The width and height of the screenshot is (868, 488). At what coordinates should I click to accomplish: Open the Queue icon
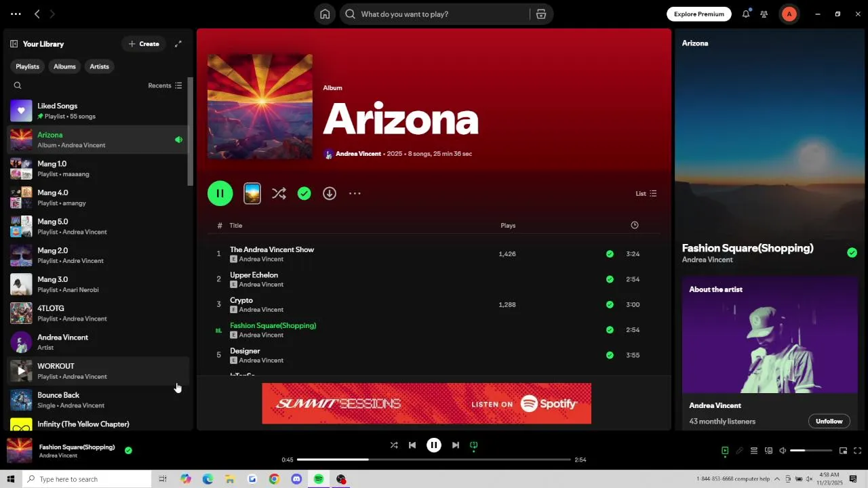pyautogui.click(x=753, y=451)
